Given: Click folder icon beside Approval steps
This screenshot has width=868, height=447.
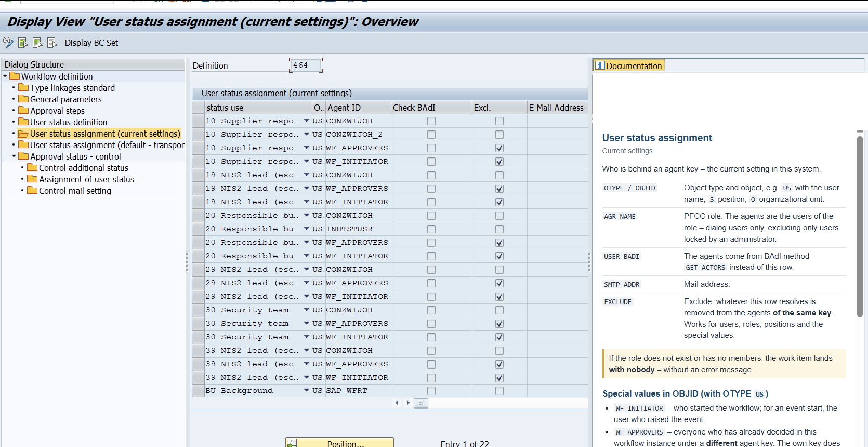Looking at the screenshot, I should click(23, 110).
